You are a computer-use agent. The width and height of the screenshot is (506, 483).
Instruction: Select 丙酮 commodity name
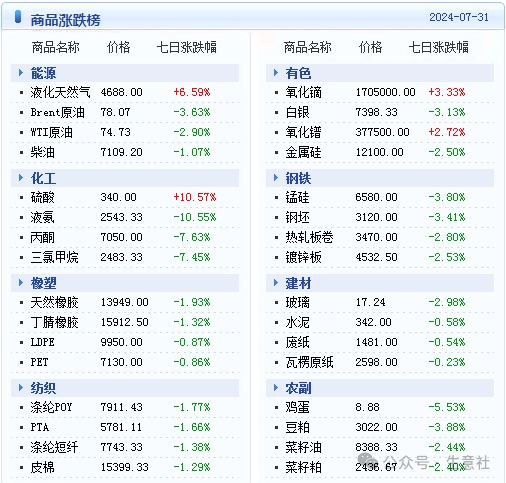click(x=42, y=237)
